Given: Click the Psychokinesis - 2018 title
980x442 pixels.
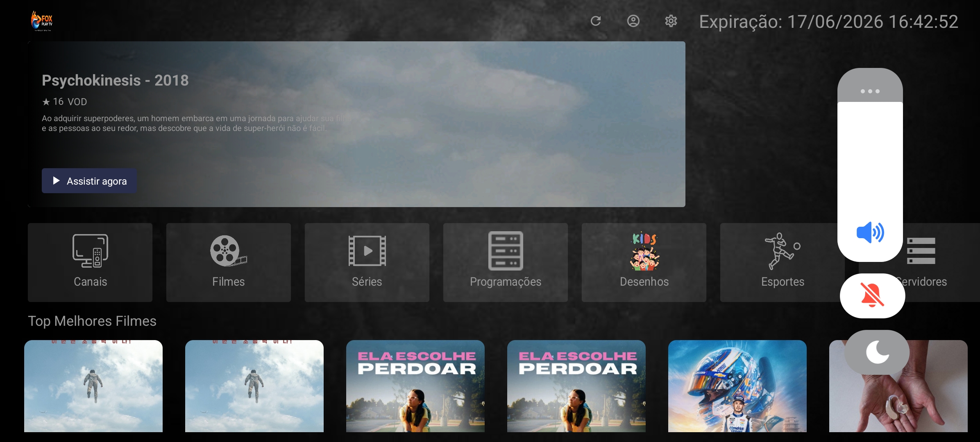Looking at the screenshot, I should [115, 80].
